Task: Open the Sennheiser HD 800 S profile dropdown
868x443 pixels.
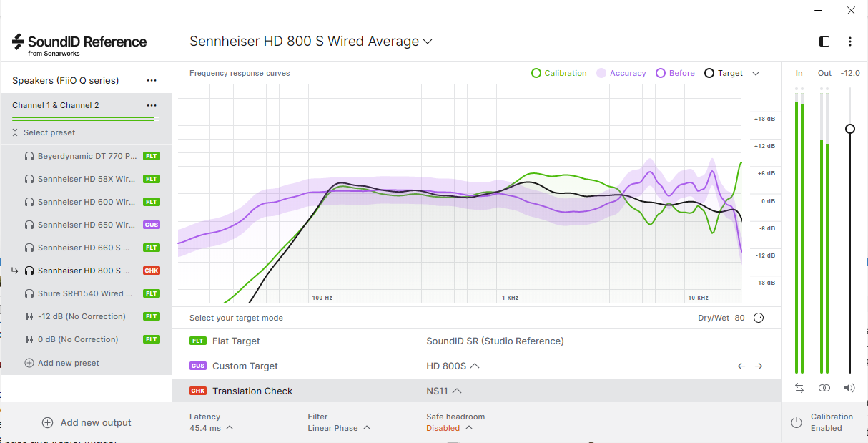Action: (x=311, y=42)
